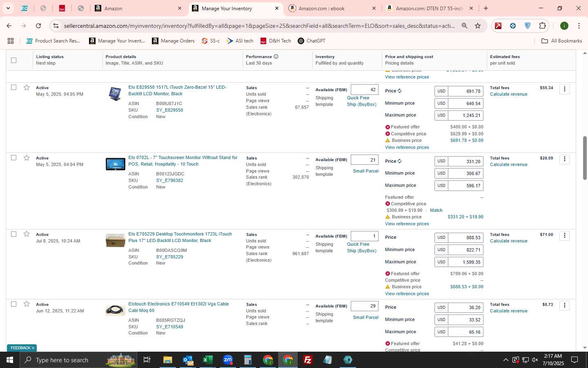Edit available quantity field showing 42
Screen dimensions: 588x368
point(364,90)
